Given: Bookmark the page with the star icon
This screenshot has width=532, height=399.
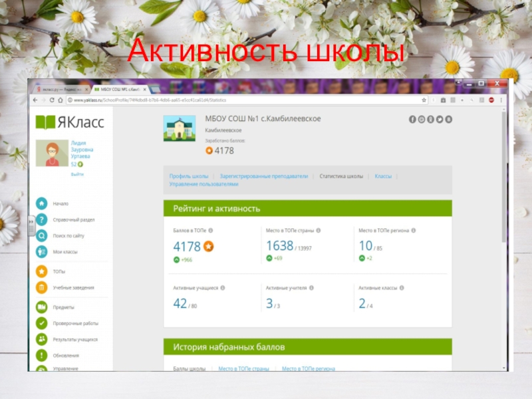Looking at the screenshot, I should (424, 100).
